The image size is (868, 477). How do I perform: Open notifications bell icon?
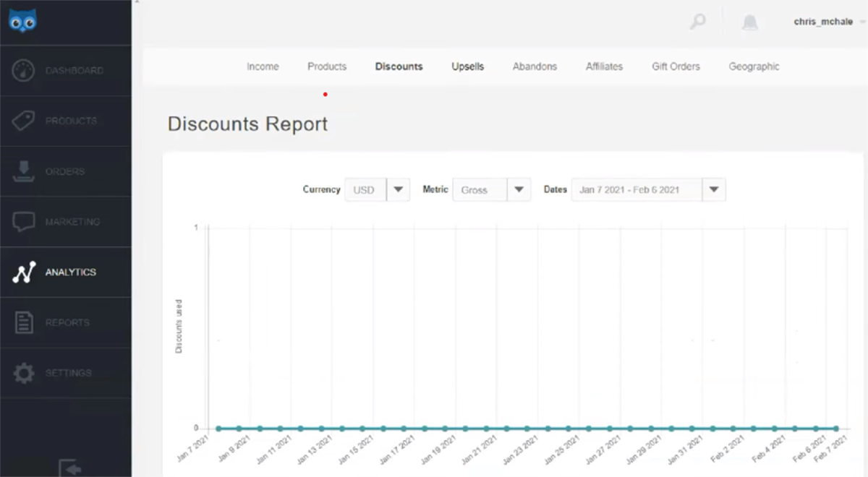click(750, 22)
